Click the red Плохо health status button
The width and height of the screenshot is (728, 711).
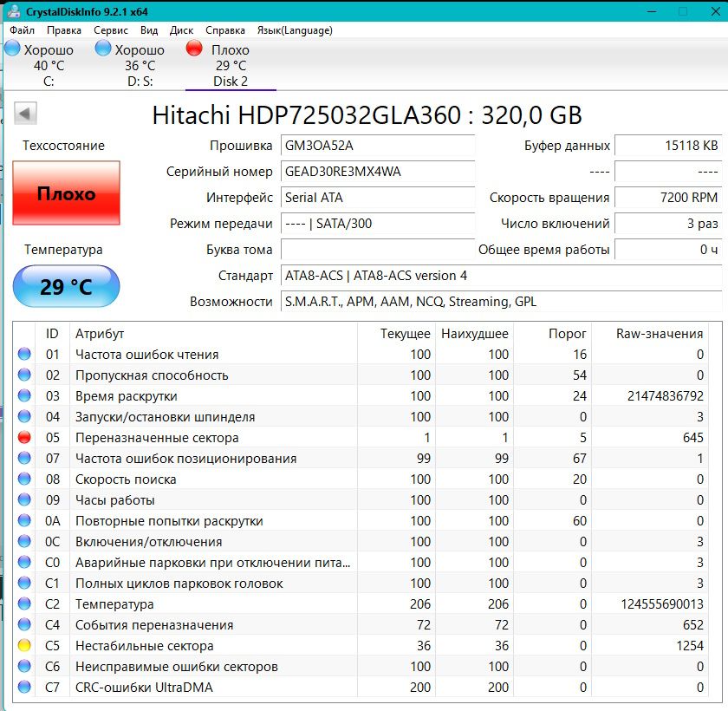66,193
